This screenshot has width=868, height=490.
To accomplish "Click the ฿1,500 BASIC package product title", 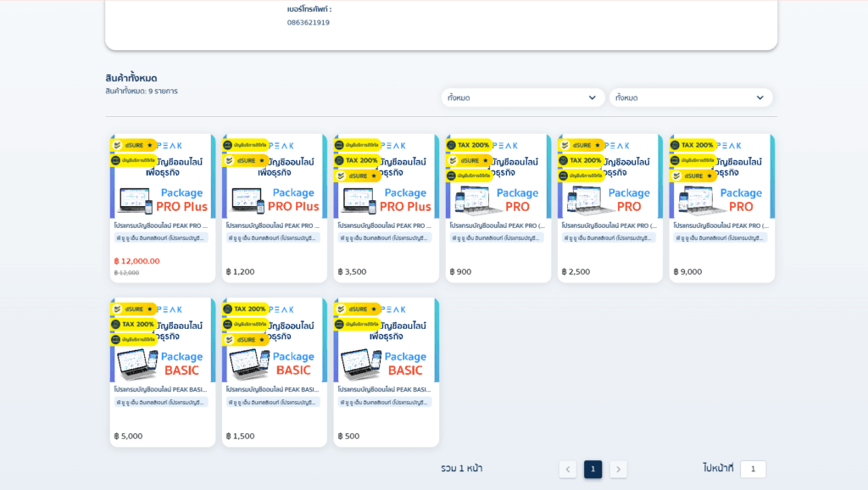I will coord(274,389).
